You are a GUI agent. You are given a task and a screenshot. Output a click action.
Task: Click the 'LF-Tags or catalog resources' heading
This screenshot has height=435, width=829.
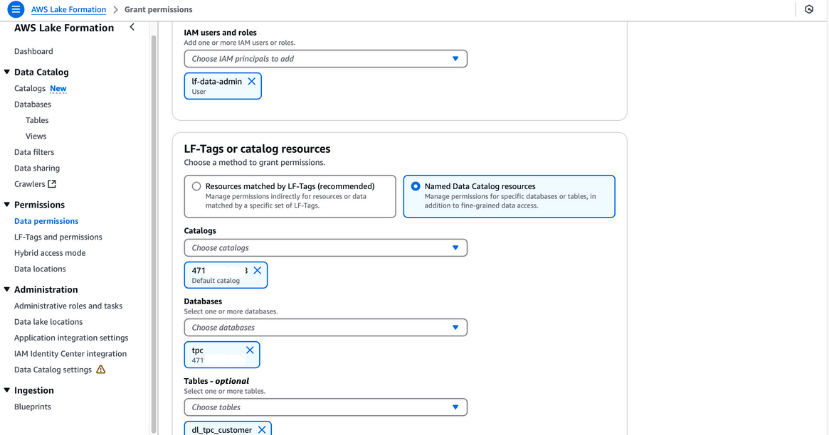(x=257, y=149)
